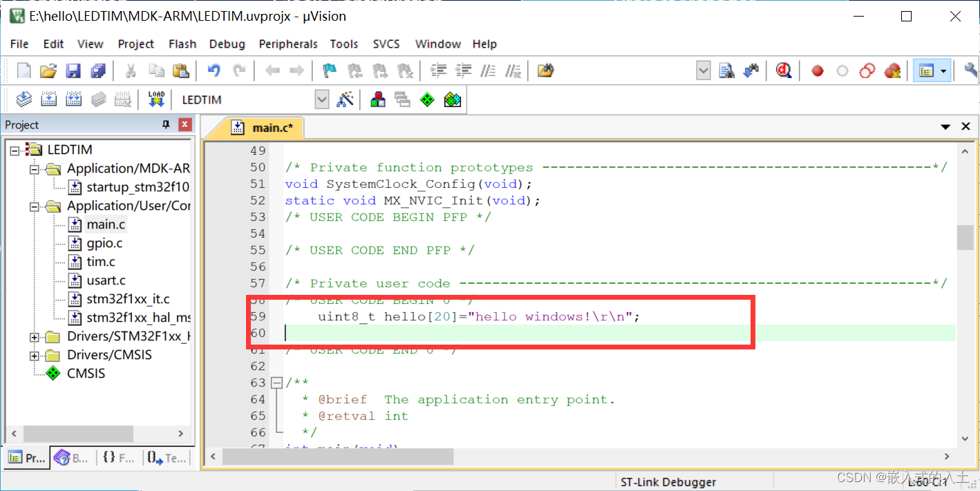This screenshot has height=491, width=980.
Task: Click the editor vertical scrollbar thumb
Action: click(965, 237)
